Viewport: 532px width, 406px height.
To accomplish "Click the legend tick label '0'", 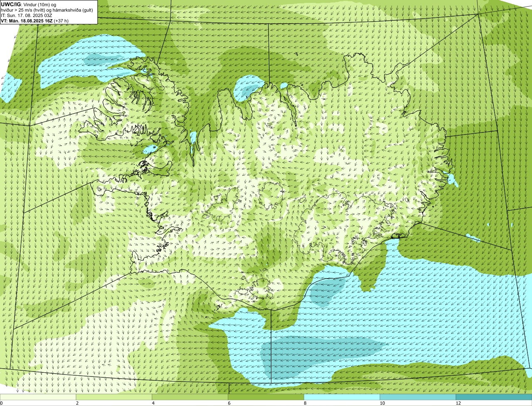I will [1, 403].
